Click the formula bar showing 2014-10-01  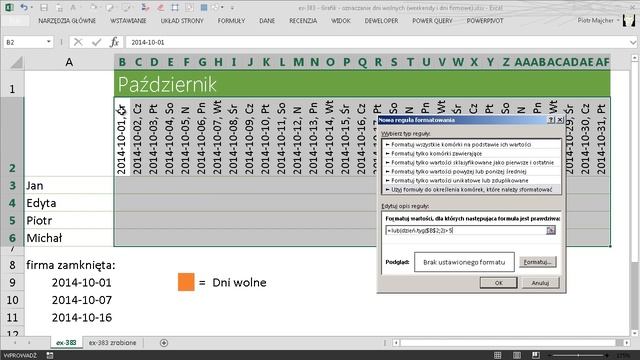click(x=378, y=42)
